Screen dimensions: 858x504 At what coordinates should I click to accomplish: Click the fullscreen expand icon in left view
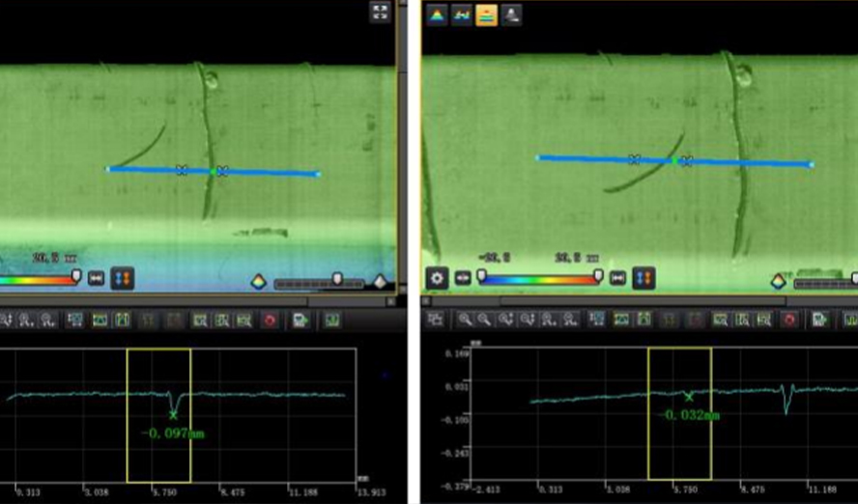(380, 12)
